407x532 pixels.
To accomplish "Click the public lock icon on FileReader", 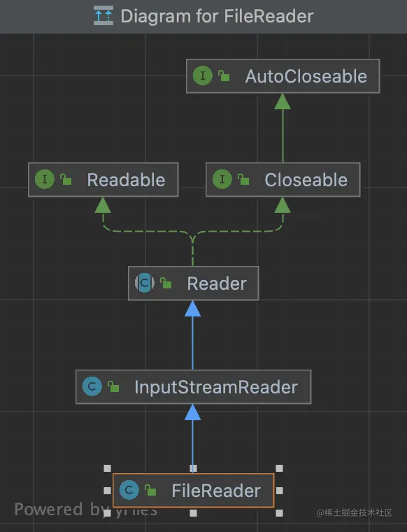I will click(150, 490).
